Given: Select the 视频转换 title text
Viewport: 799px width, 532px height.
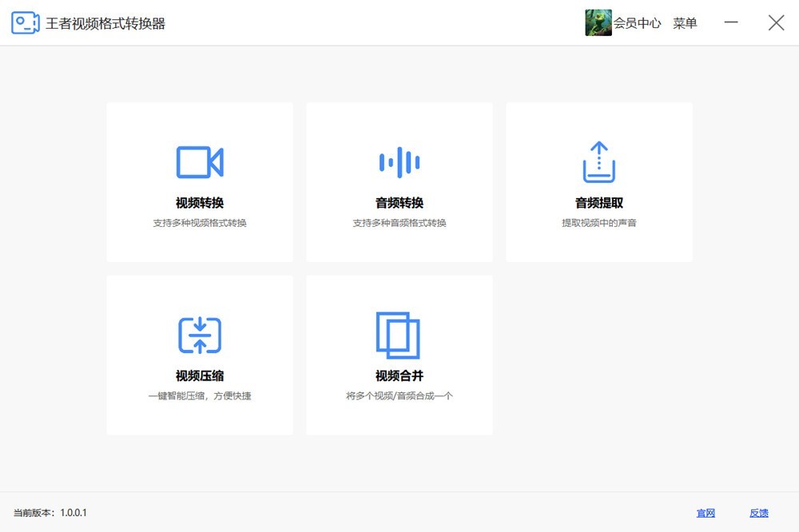Looking at the screenshot, I should tap(200, 203).
